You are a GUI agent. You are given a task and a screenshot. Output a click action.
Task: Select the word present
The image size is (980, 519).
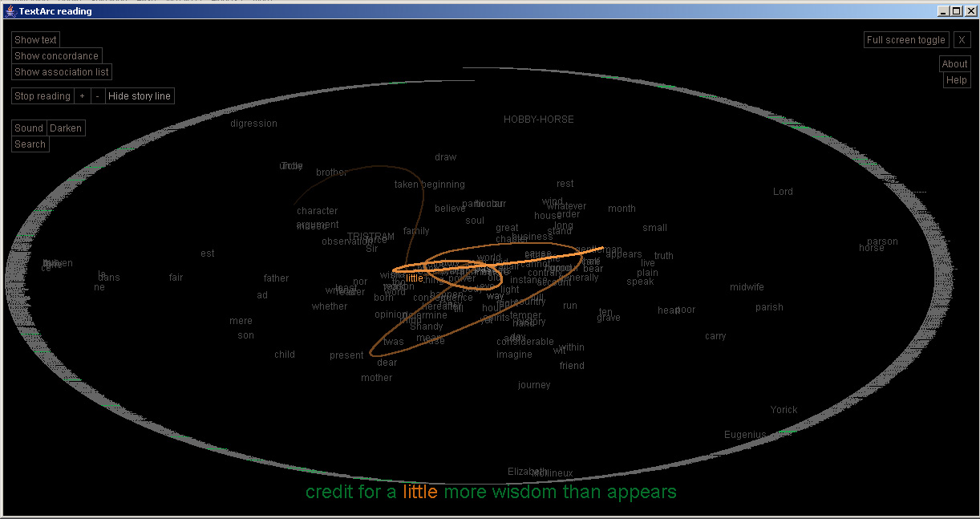pyautogui.click(x=346, y=355)
